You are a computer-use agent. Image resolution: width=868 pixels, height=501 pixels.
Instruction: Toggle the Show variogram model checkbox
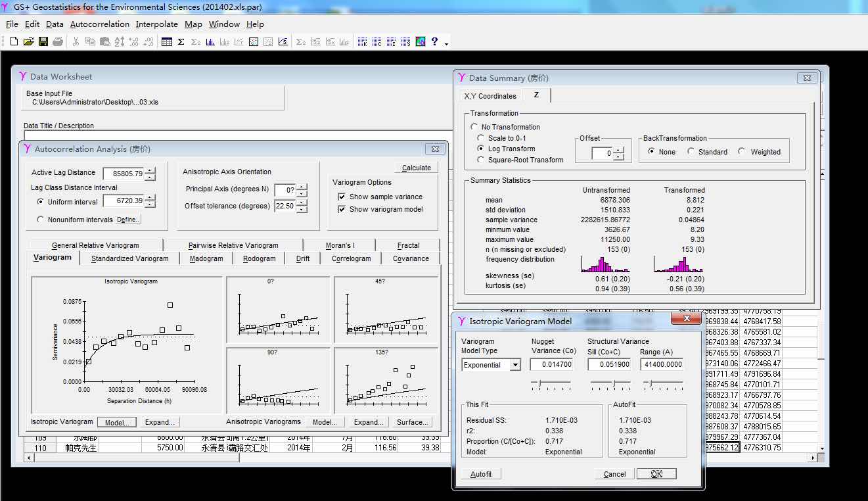tap(342, 209)
